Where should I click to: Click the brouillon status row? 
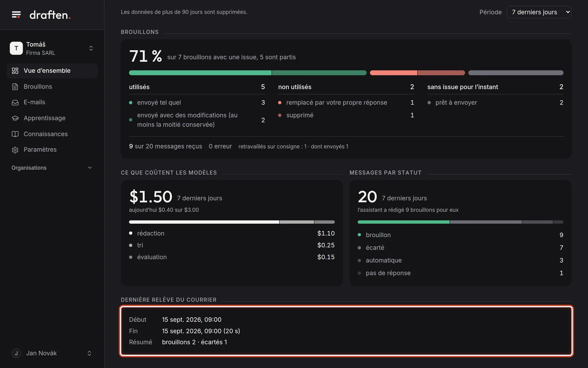pos(461,235)
